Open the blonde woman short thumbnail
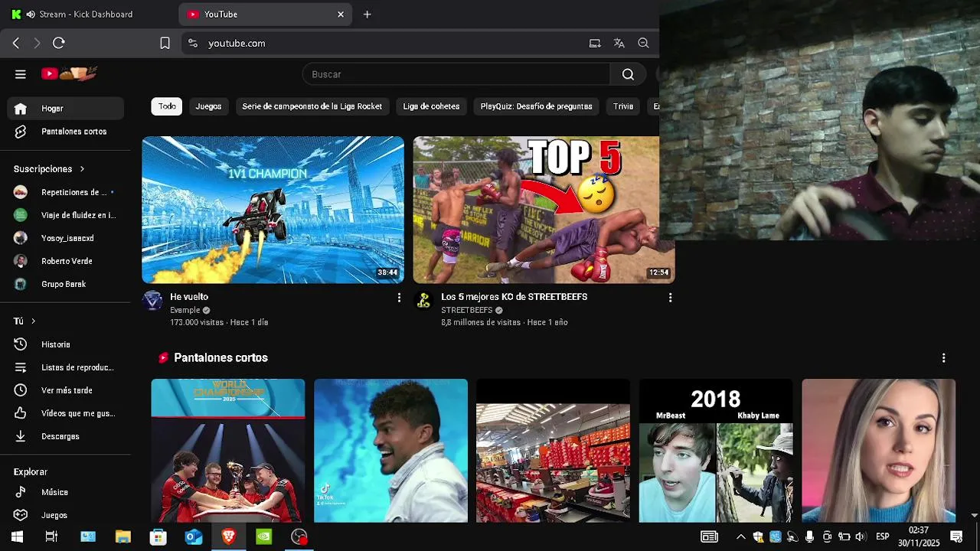 pos(878,451)
